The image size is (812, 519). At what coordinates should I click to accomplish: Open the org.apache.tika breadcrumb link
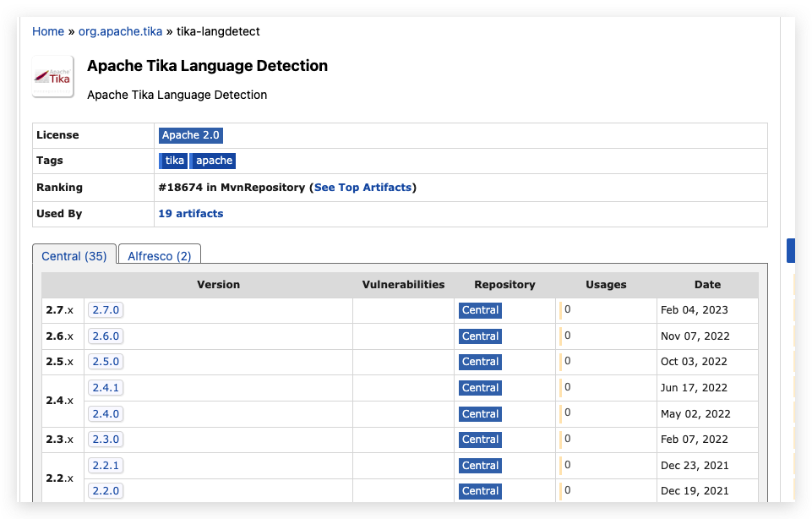(120, 31)
